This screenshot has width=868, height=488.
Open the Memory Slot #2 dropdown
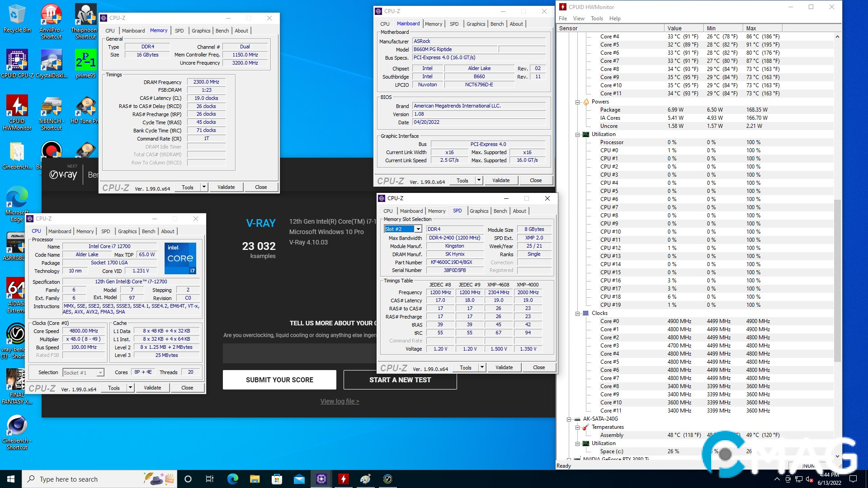[x=418, y=229]
